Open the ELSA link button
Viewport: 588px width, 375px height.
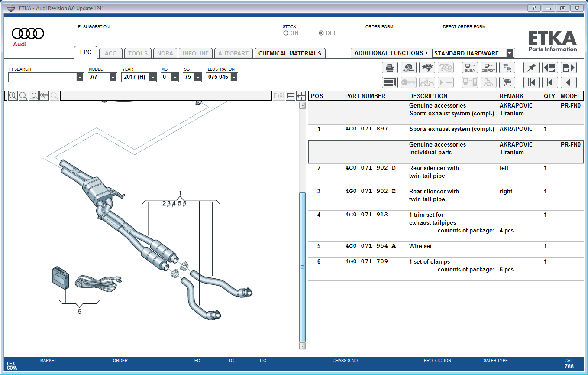tap(470, 68)
